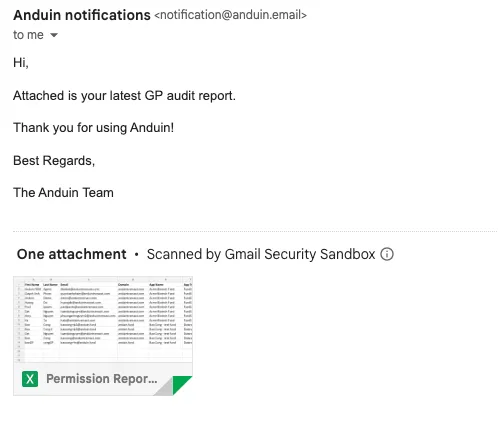Click the notification@anduin.email sender address
498x422 pixels.
(x=230, y=15)
